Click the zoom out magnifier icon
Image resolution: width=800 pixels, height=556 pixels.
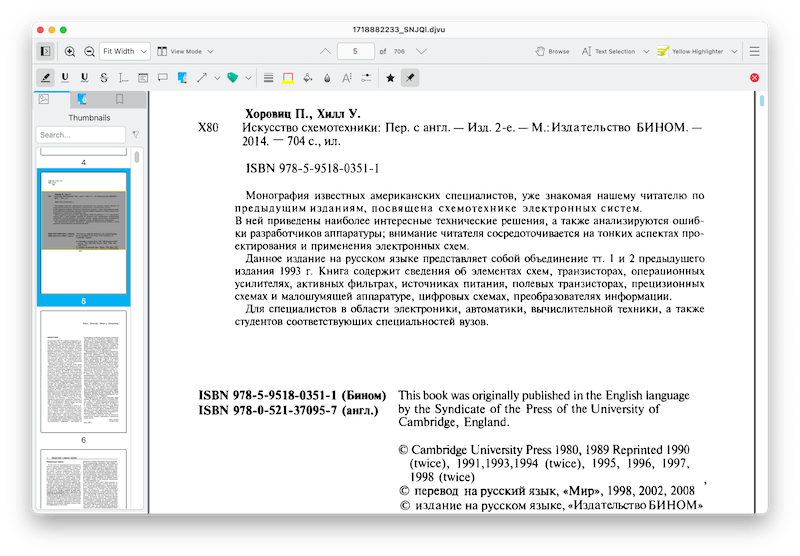click(89, 51)
